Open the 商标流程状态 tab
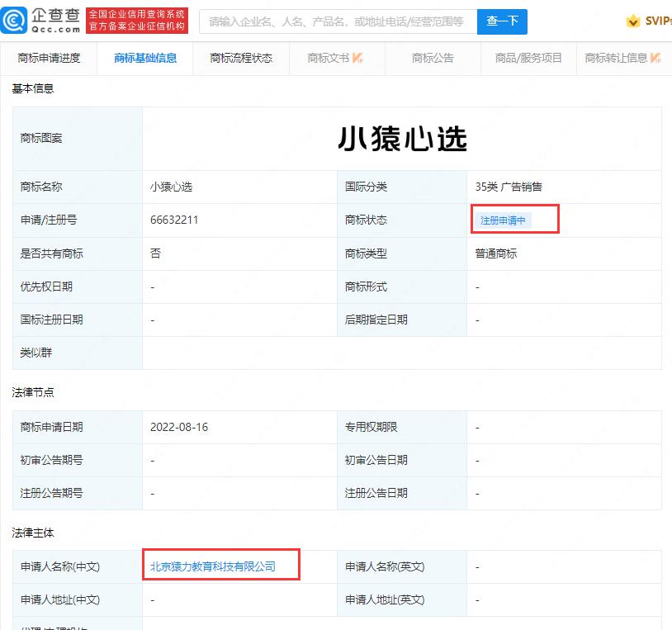This screenshot has height=630, width=672. coord(241,59)
